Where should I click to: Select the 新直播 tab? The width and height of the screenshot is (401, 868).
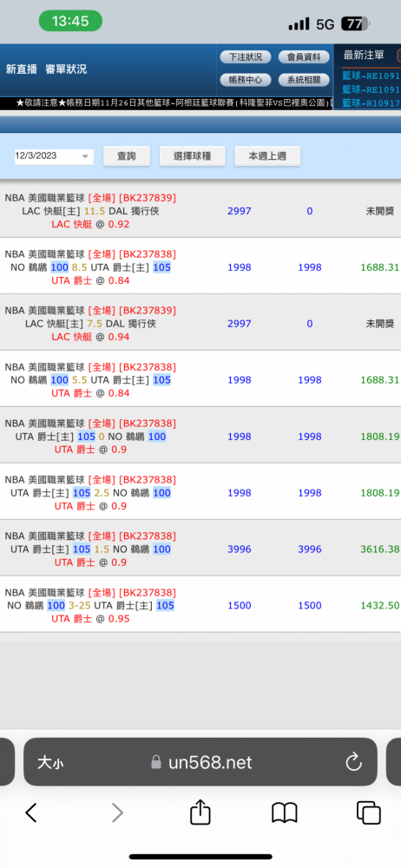click(21, 69)
